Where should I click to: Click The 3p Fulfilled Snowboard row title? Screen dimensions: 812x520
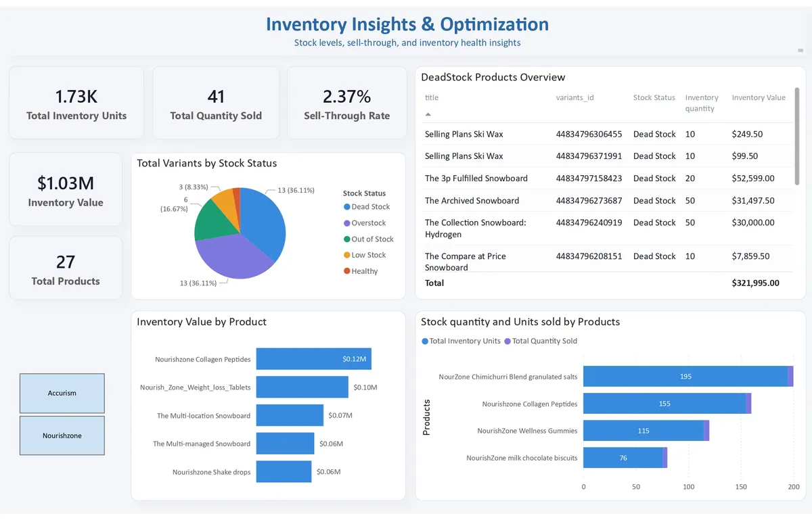point(476,179)
